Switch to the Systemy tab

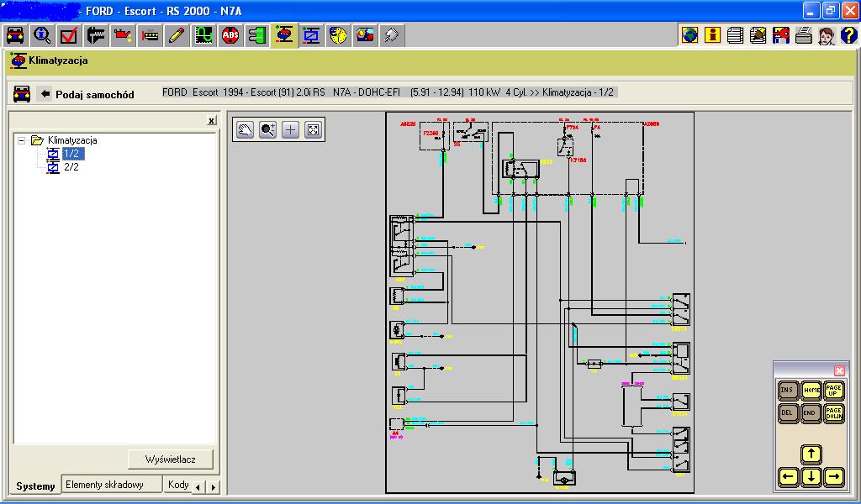click(x=35, y=486)
